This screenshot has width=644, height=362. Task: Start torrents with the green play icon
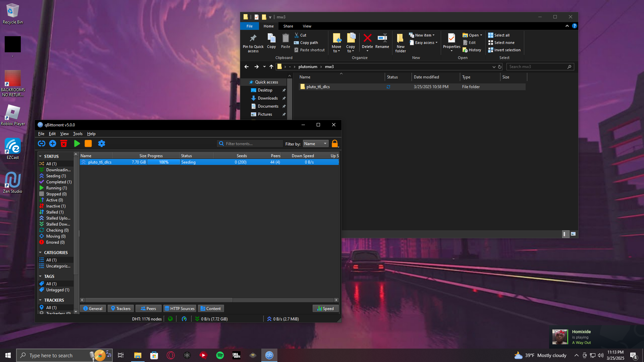[77, 143]
